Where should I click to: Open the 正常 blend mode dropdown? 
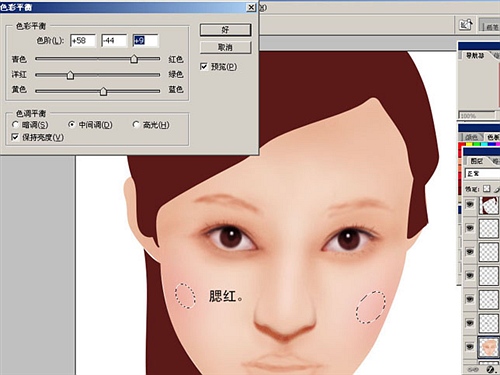482,174
